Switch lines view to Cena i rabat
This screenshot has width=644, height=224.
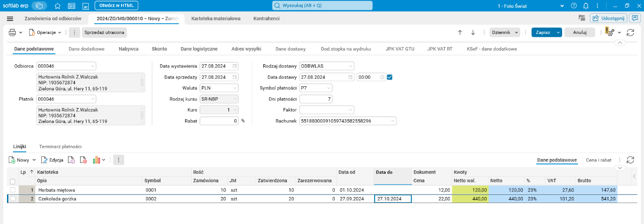(x=598, y=160)
